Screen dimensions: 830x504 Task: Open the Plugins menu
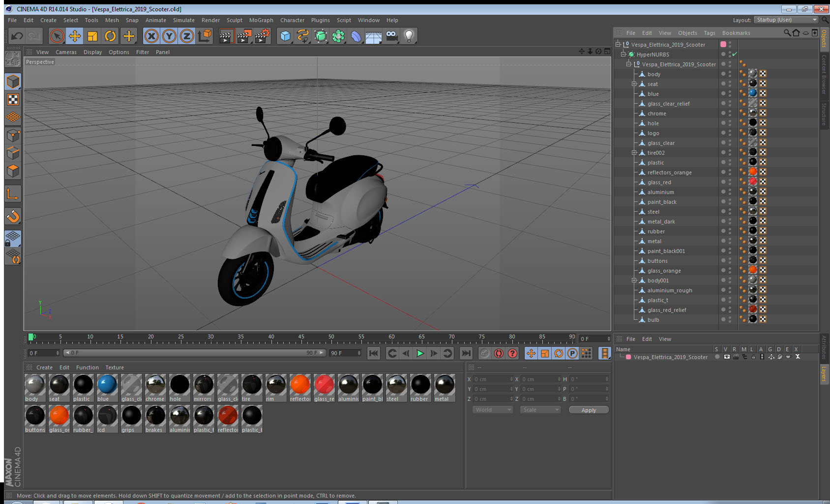[321, 20]
